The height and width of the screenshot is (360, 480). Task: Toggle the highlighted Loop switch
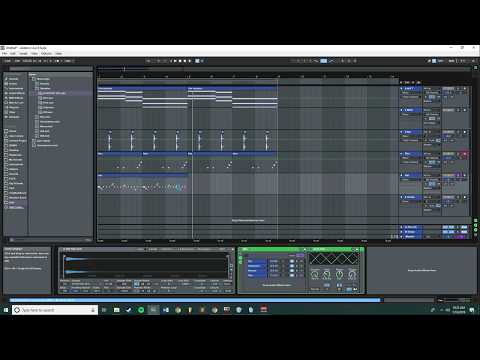[x=323, y=61]
